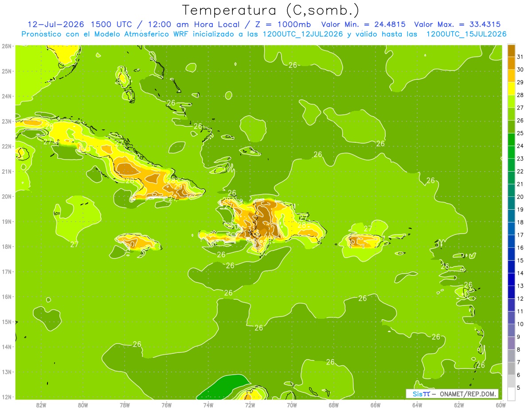Click the color legend value "17"

(520, 235)
